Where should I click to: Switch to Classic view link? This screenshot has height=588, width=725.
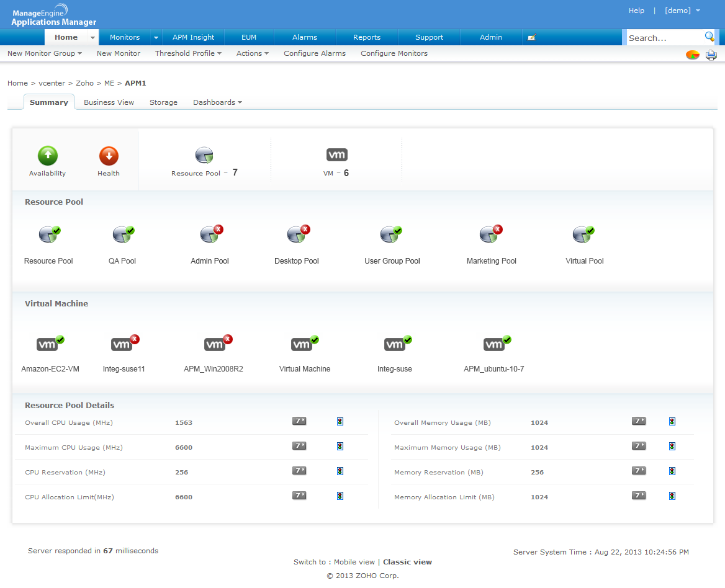[407, 562]
